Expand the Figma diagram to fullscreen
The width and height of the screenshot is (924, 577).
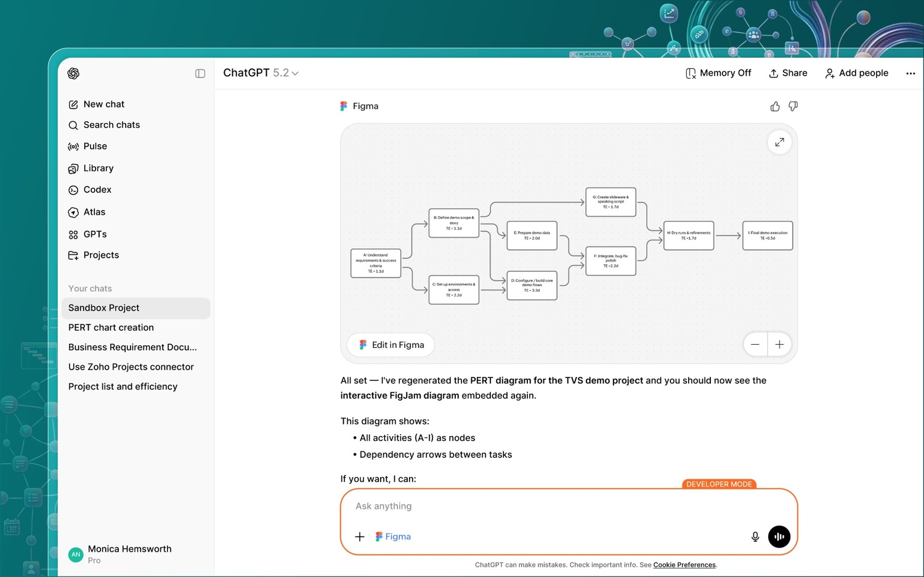(779, 142)
